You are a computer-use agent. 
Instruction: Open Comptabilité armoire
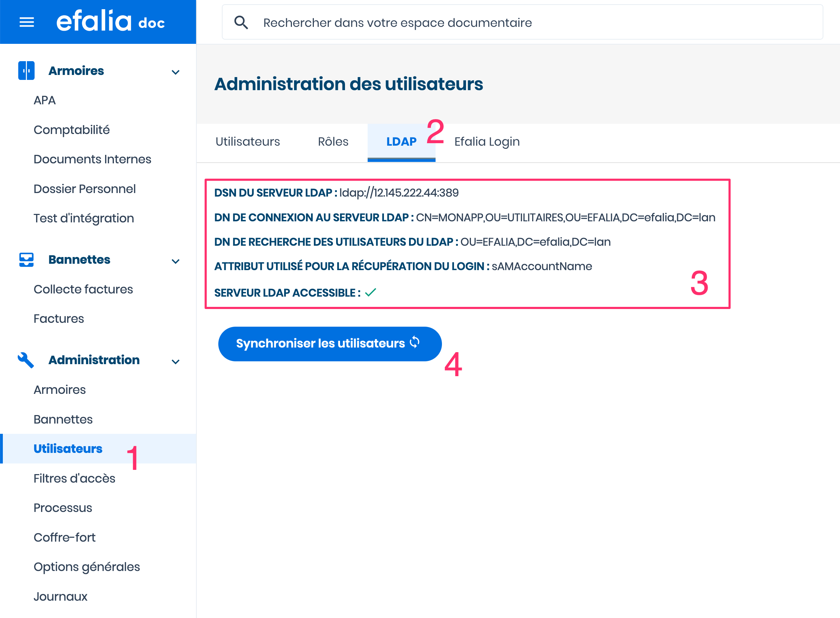click(x=71, y=130)
